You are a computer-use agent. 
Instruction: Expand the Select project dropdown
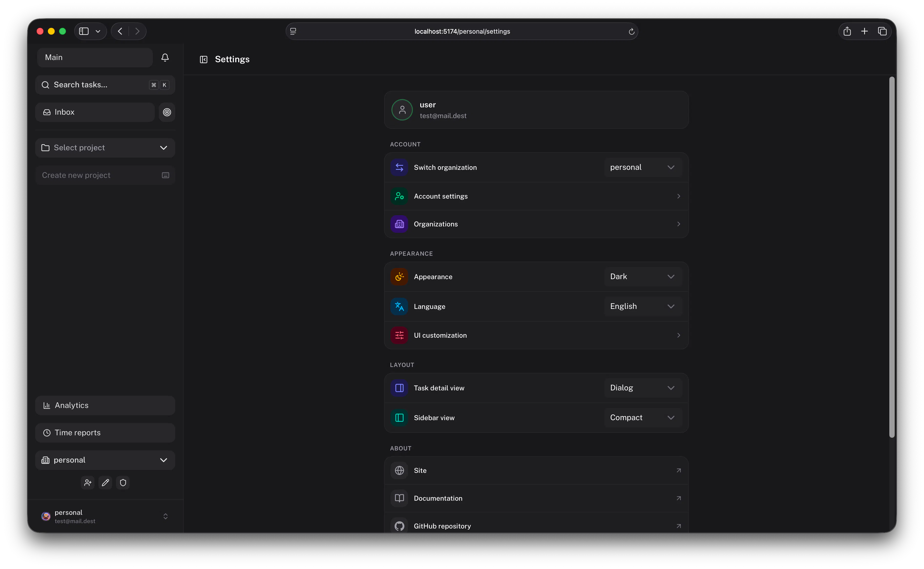tap(105, 148)
